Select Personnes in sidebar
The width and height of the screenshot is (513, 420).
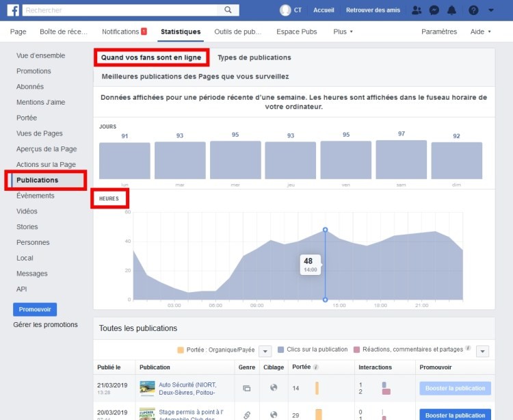[x=33, y=242]
